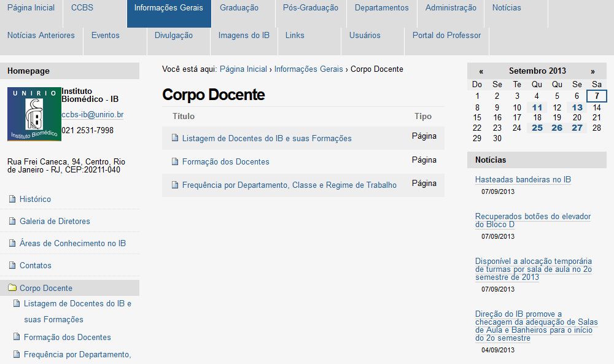The width and height of the screenshot is (614, 364).
Task: Go to the previous month in the calendar
Action: pyautogui.click(x=482, y=71)
